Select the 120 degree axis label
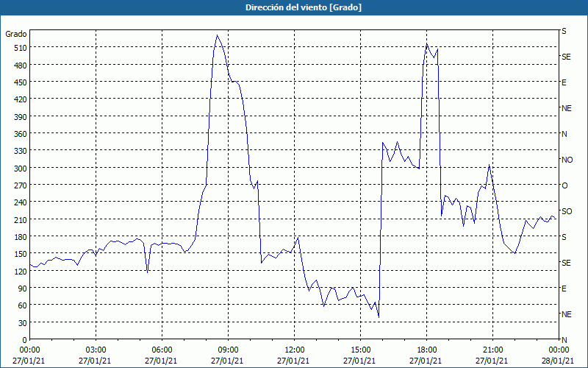 (x=21, y=271)
